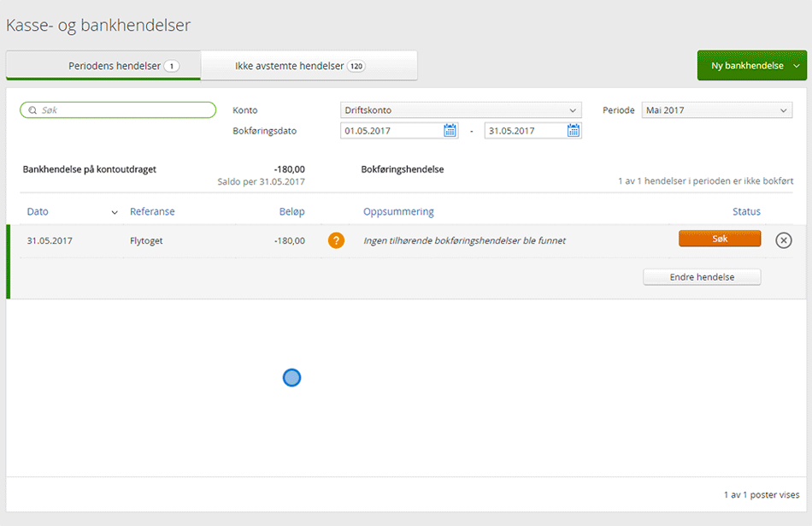Click the badge 120 on unmatched tab
The height and width of the screenshot is (526, 812).
coord(356,66)
